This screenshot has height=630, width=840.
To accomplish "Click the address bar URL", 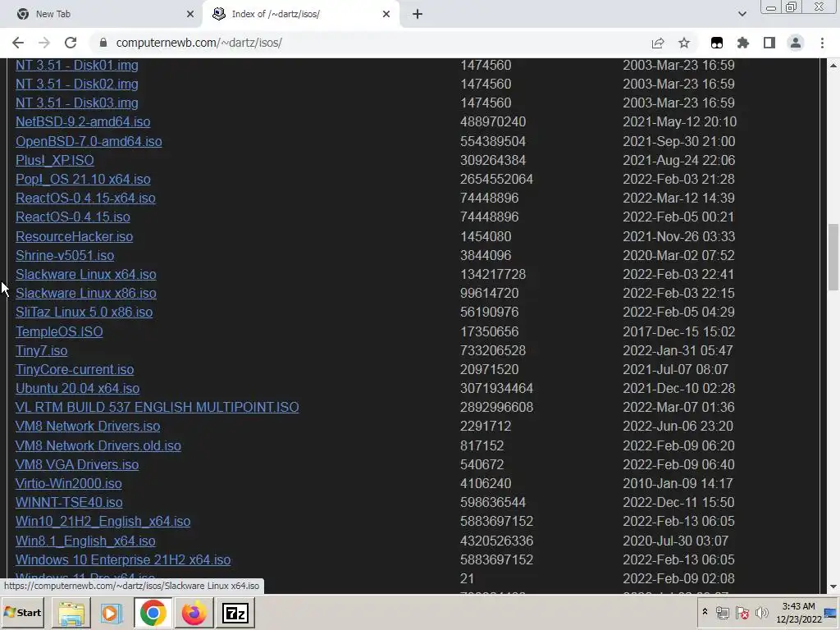I will pyautogui.click(x=199, y=43).
